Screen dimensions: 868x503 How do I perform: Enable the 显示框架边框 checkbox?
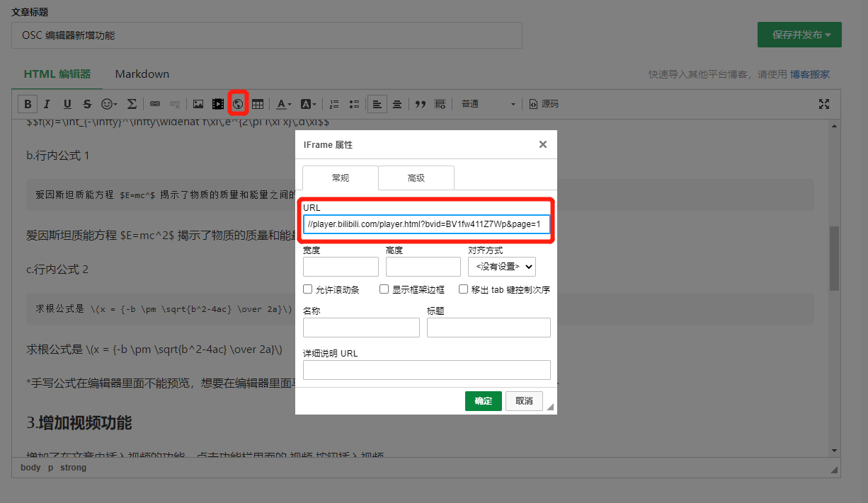pyautogui.click(x=384, y=289)
